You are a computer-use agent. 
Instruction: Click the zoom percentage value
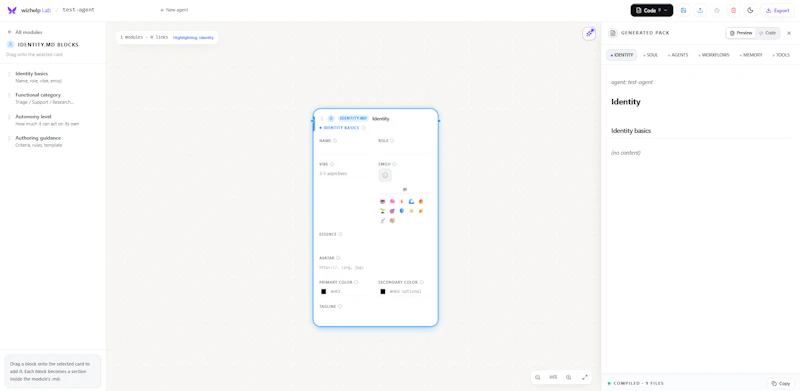click(553, 377)
